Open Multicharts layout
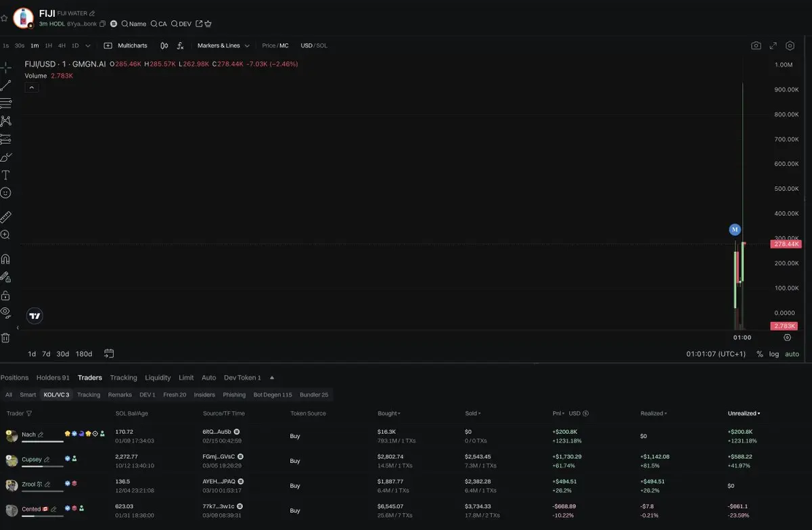812x530 pixels. click(125, 45)
